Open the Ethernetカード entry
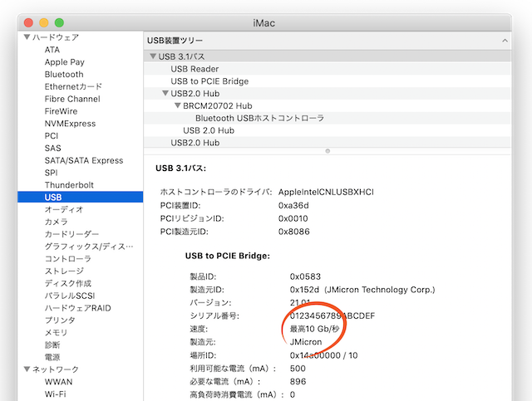The width and height of the screenshot is (532, 401). click(x=73, y=86)
